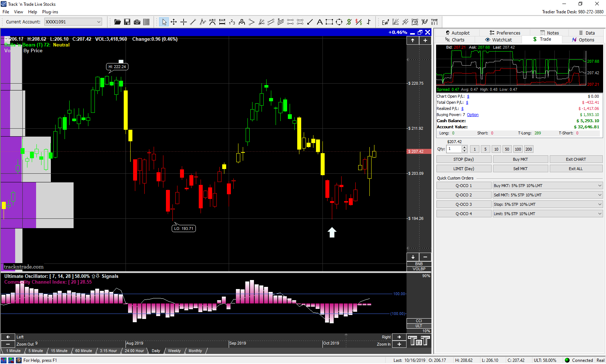Select the ARC drawing tool
The width and height of the screenshot is (606, 364).
212,22
